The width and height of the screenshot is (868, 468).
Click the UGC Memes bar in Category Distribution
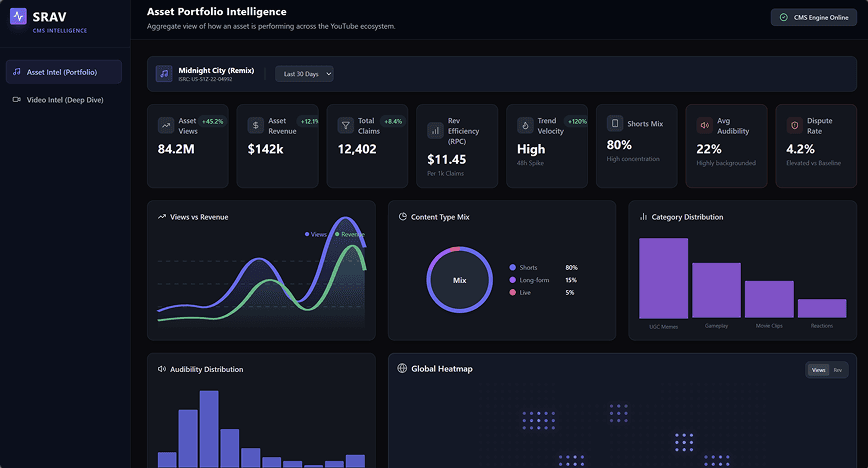(x=663, y=278)
